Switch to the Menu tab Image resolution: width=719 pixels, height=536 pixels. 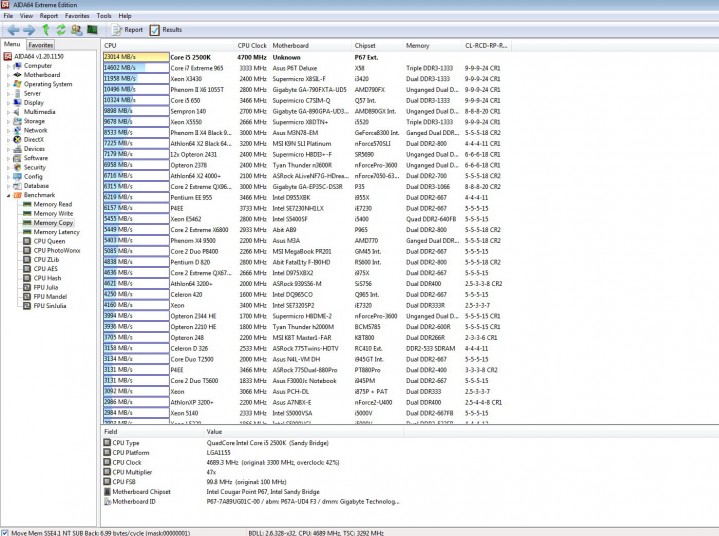click(x=12, y=44)
